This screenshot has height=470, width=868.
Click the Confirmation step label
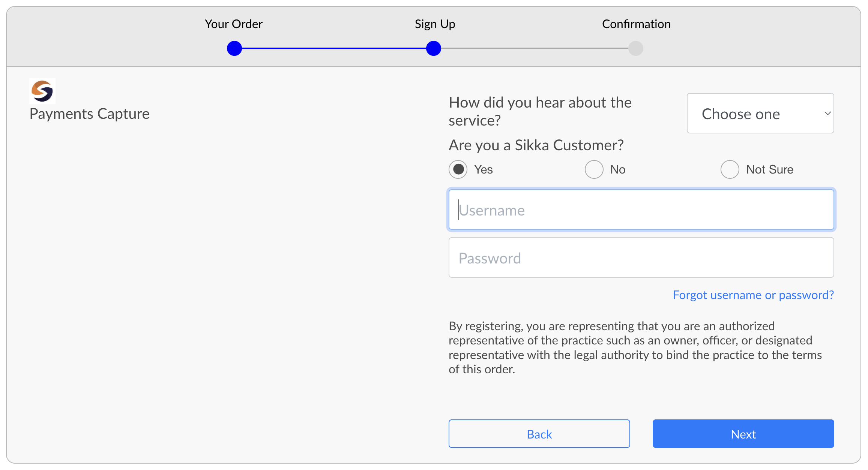pyautogui.click(x=636, y=24)
